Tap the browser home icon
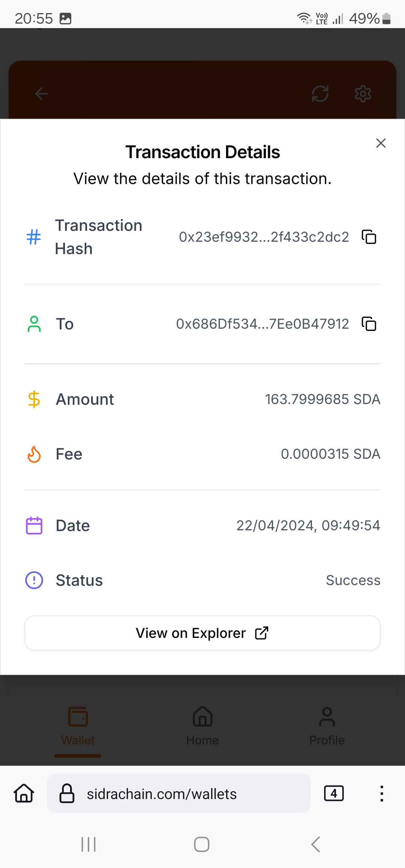405x868 pixels. click(24, 793)
